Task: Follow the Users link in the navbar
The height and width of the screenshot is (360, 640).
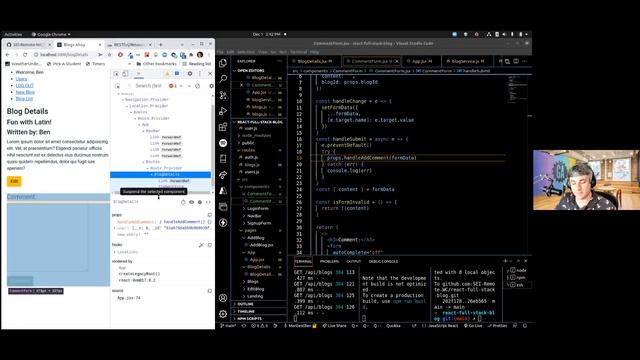Action: click(x=21, y=79)
